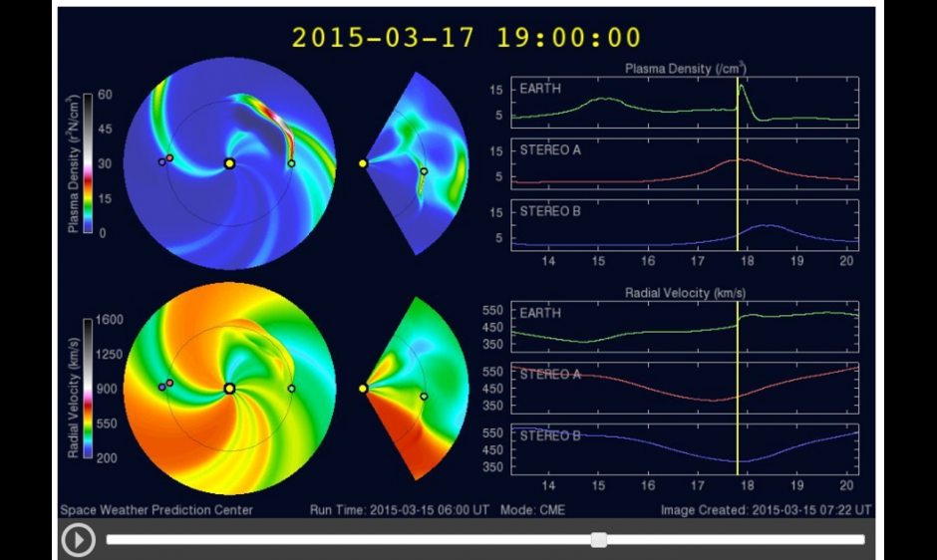This screenshot has height=560, width=937.
Task: Click the white seek slider handle
Action: pos(599,539)
